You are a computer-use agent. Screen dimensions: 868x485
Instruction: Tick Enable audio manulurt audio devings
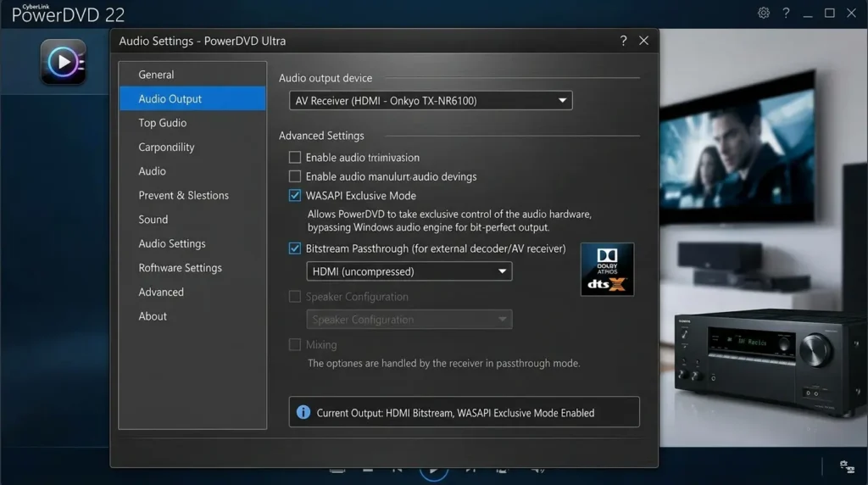(x=295, y=176)
